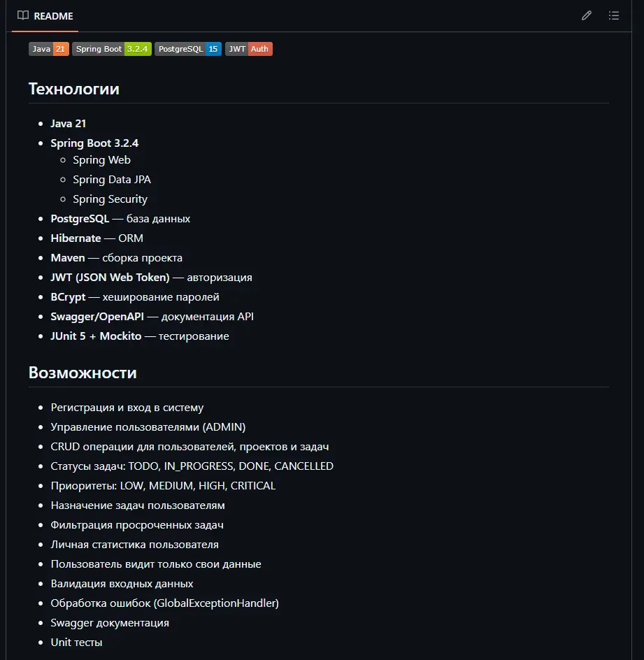
Task: Click the PostgreSQL 15 badge
Action: tap(187, 49)
